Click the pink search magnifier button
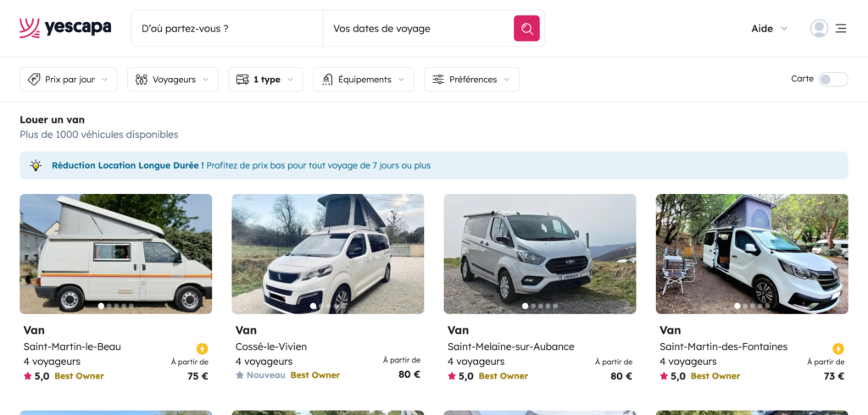This screenshot has width=868, height=415. pos(526,29)
